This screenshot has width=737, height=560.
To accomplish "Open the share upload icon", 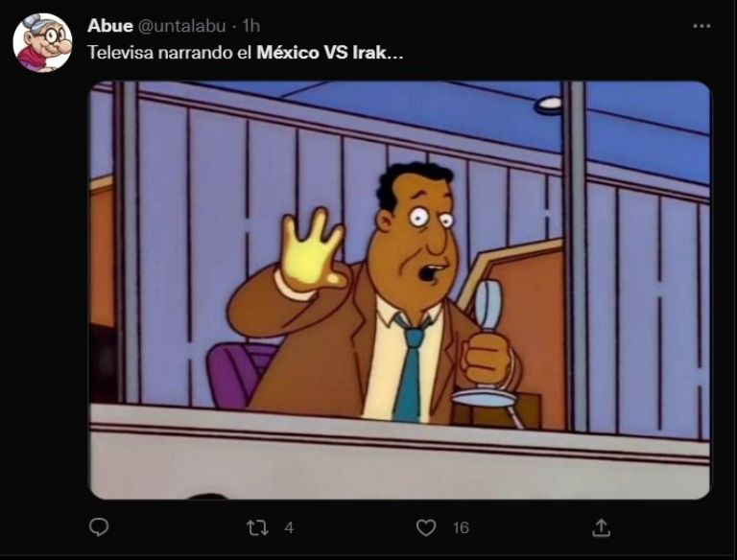I will tap(601, 527).
